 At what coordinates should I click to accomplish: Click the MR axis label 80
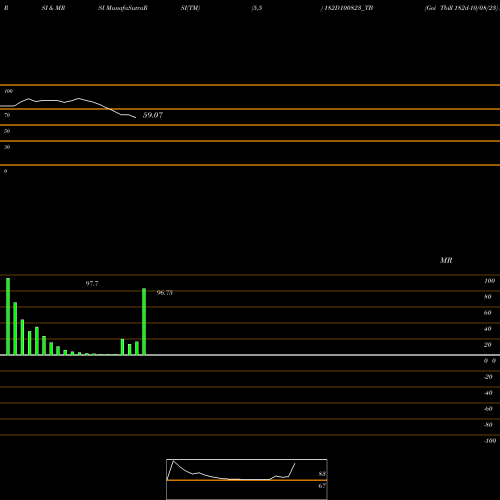click(x=488, y=297)
